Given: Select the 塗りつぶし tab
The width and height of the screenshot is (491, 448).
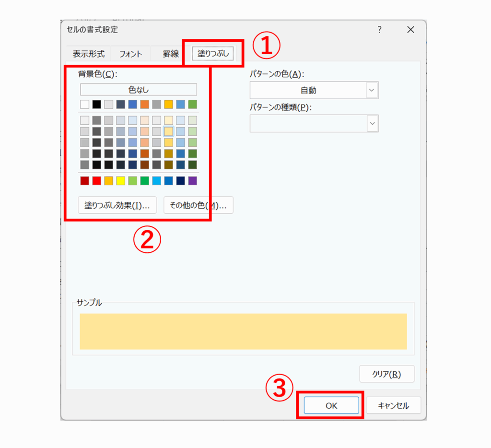Looking at the screenshot, I should point(213,54).
